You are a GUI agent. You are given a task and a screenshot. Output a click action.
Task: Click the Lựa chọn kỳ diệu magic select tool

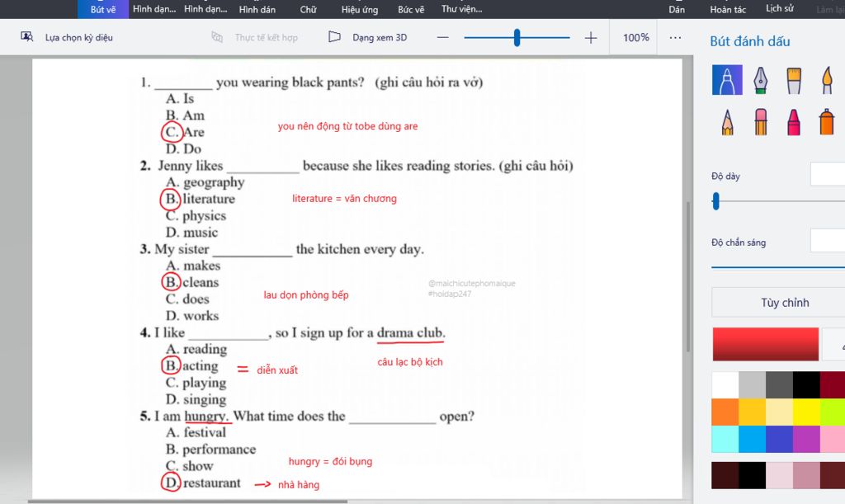(67, 37)
